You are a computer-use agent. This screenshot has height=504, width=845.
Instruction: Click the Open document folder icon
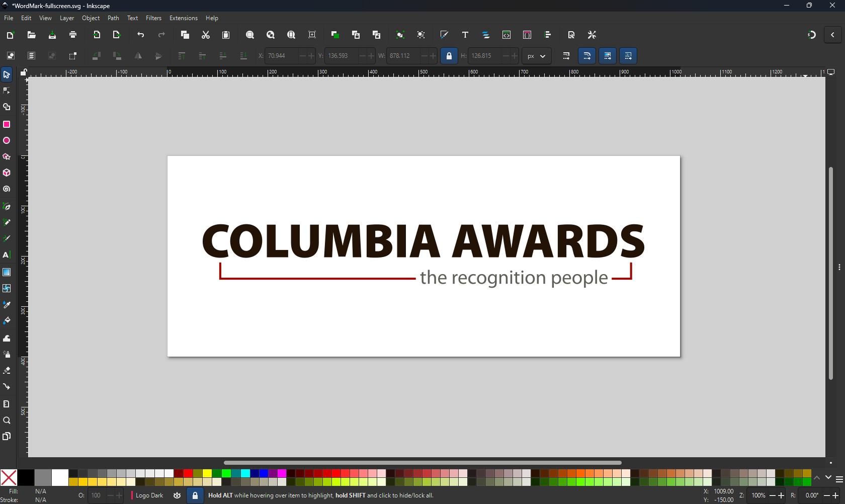tap(32, 35)
